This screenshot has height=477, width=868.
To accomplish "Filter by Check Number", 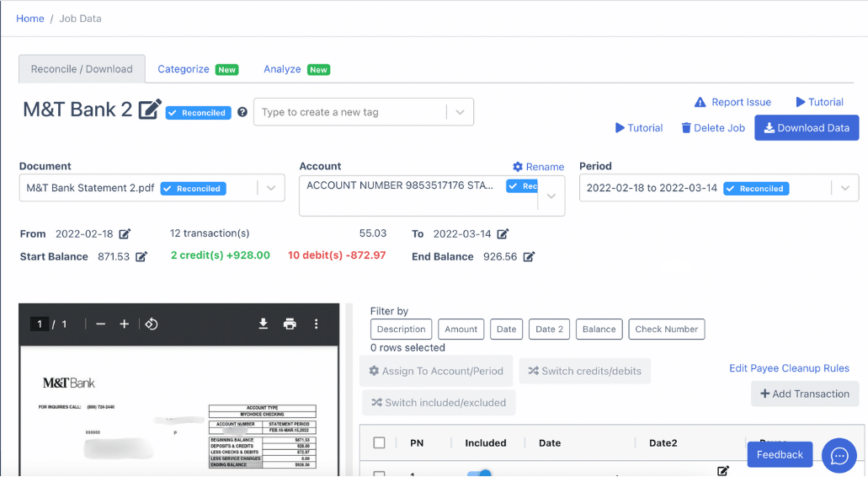I will pos(667,329).
